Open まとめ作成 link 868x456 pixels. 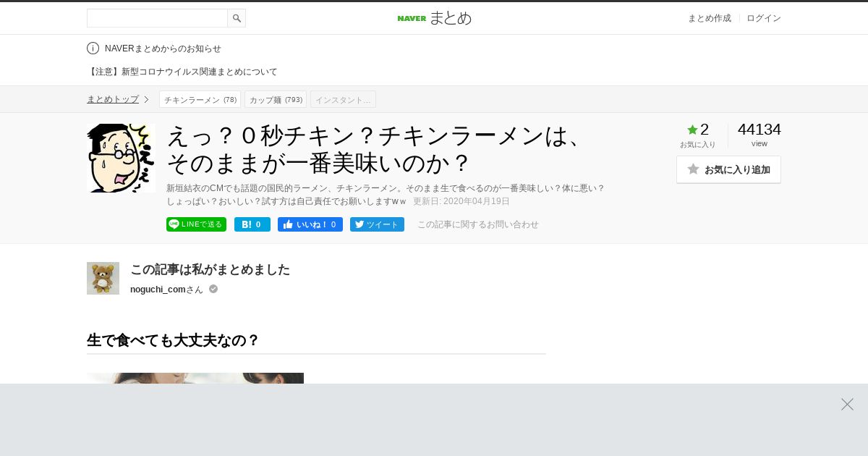point(709,18)
